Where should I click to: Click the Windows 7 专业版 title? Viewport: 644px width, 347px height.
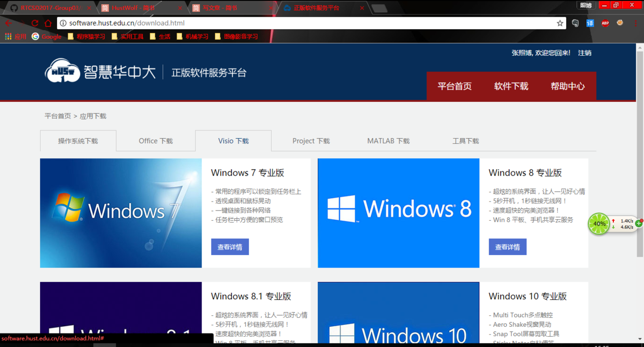pos(247,173)
